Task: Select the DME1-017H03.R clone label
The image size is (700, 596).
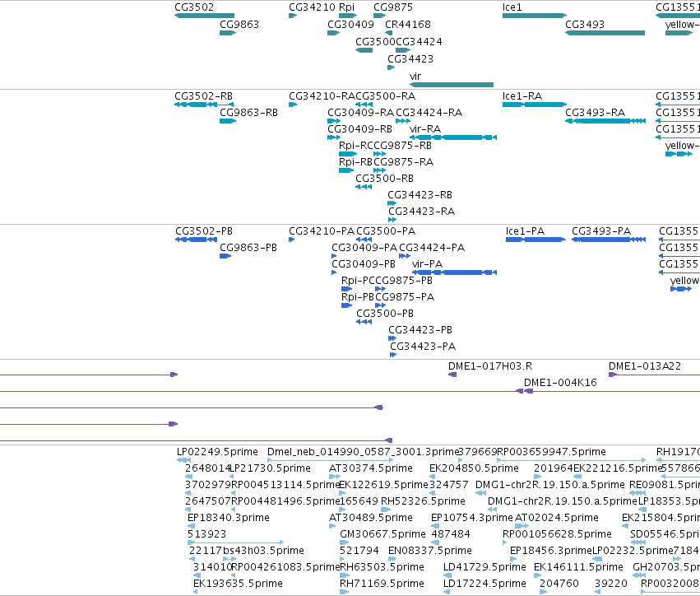Action: 490,367
